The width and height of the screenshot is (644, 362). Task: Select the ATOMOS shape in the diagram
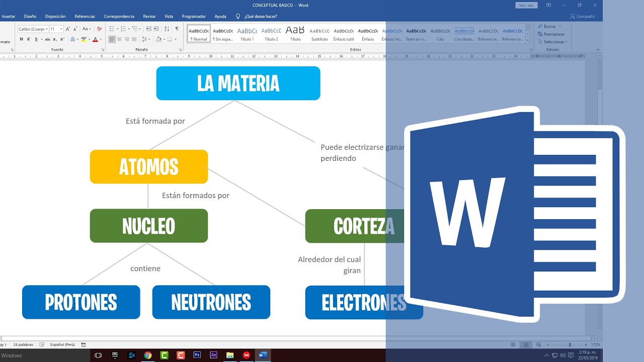149,167
